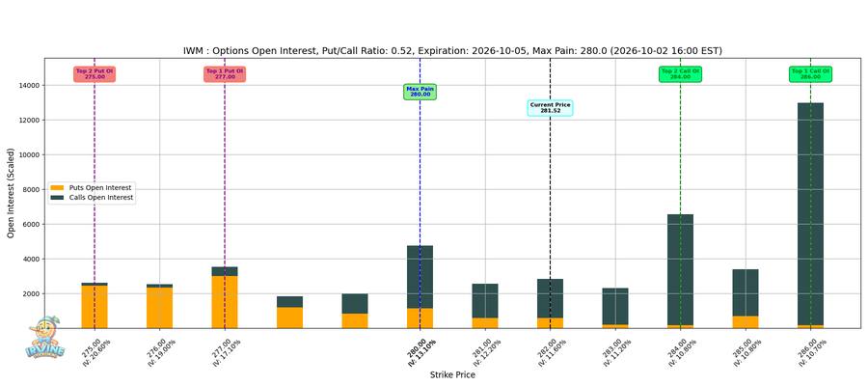This screenshot has height=386, width=868.
Task: Click the 8000 y-axis tick label
Action: click(x=31, y=190)
